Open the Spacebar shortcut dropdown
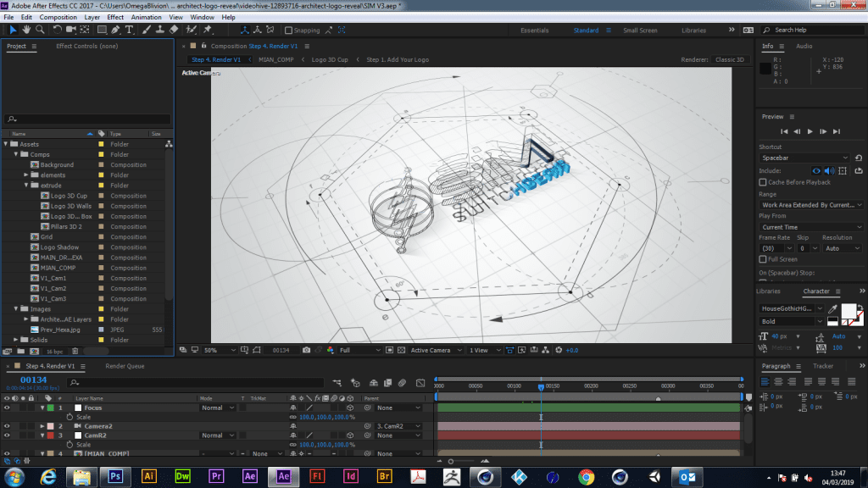 pyautogui.click(x=805, y=158)
